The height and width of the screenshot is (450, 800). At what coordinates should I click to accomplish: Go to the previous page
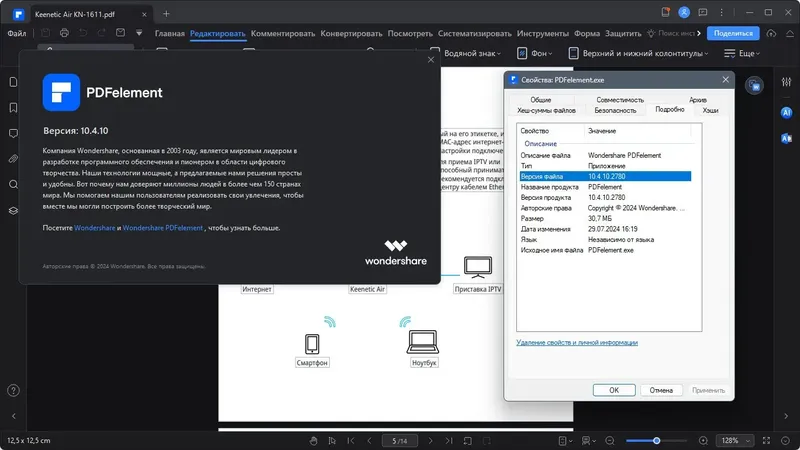click(x=369, y=440)
